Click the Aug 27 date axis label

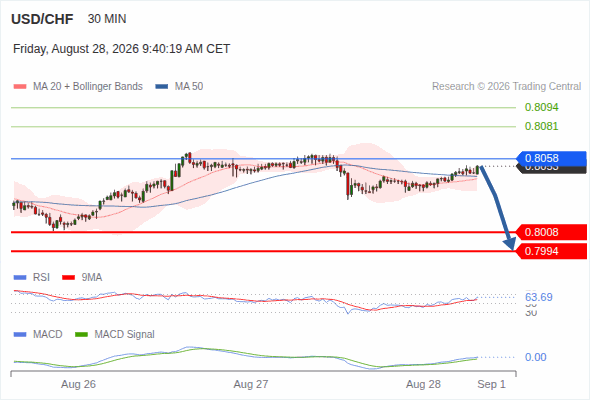coord(251,384)
